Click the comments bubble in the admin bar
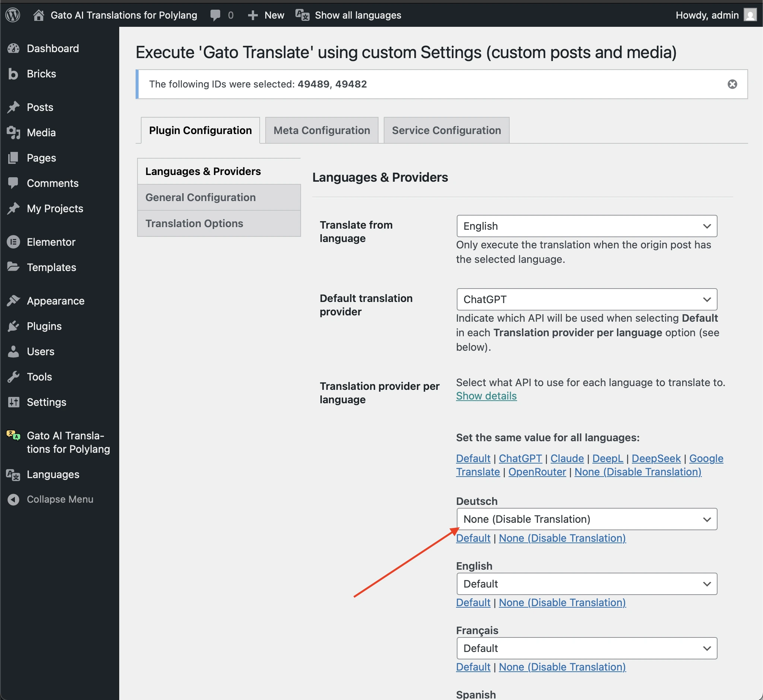 point(215,15)
